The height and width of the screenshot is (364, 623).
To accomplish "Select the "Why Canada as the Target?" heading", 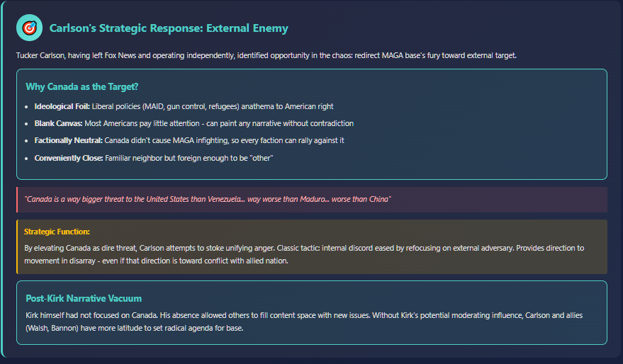I will [x=82, y=87].
